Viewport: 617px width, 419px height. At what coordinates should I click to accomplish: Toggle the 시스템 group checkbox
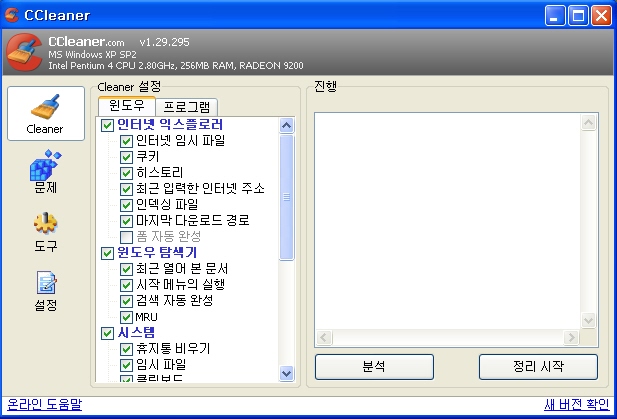(107, 333)
